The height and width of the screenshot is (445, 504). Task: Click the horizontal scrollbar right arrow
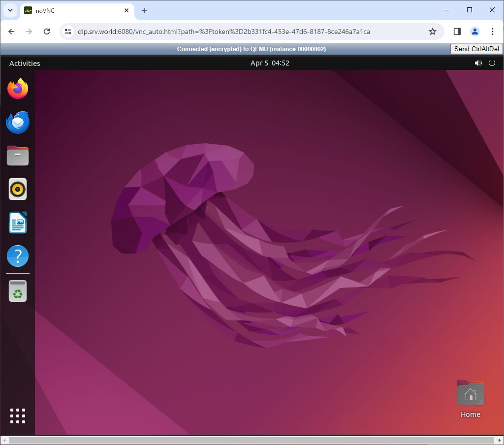[x=500, y=440]
